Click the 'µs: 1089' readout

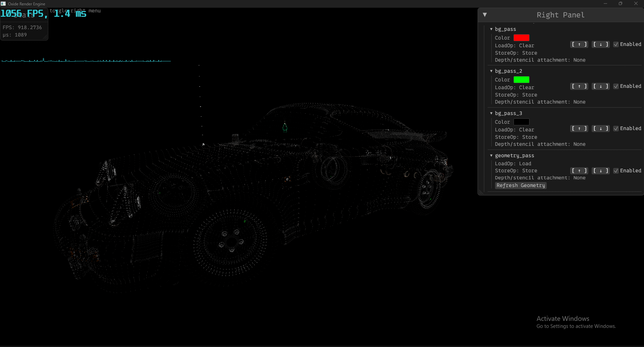15,35
